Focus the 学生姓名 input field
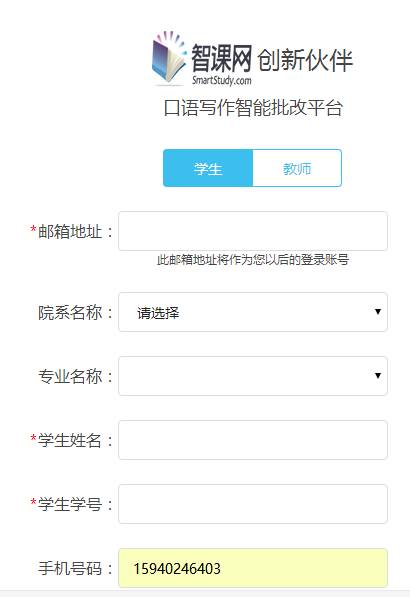Screen dimensions: 410x597 [x=253, y=440]
